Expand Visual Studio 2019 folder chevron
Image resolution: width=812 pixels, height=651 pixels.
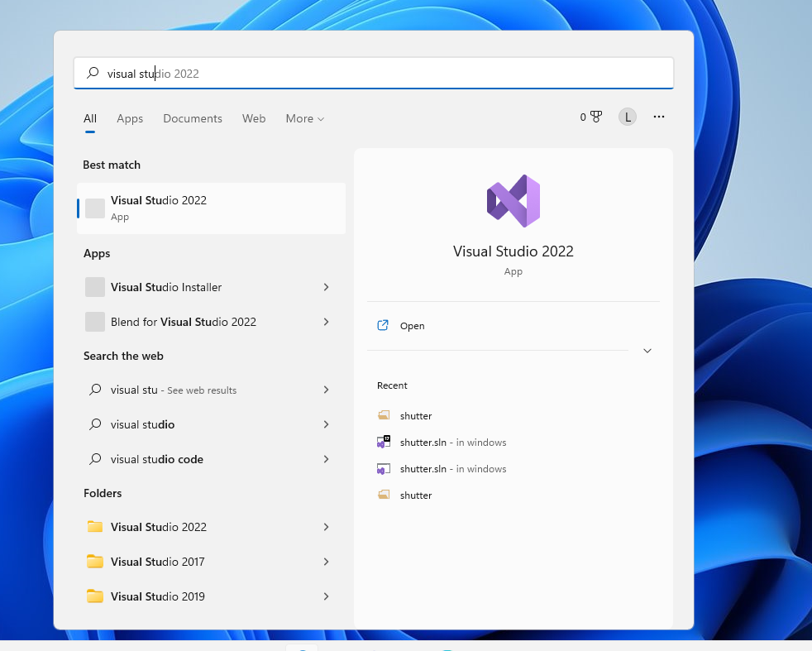coord(327,596)
